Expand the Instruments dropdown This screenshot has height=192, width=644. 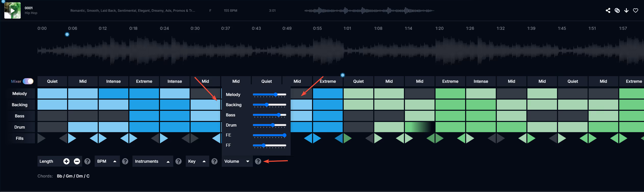pyautogui.click(x=153, y=161)
